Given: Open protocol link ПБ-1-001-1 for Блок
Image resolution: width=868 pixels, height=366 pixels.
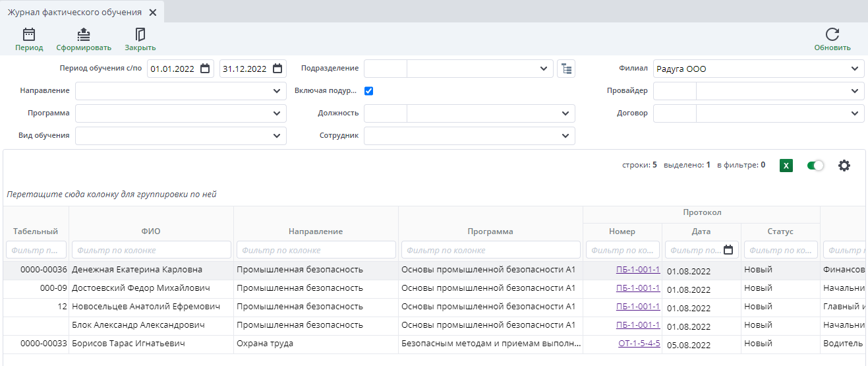Looking at the screenshot, I should click(638, 325).
